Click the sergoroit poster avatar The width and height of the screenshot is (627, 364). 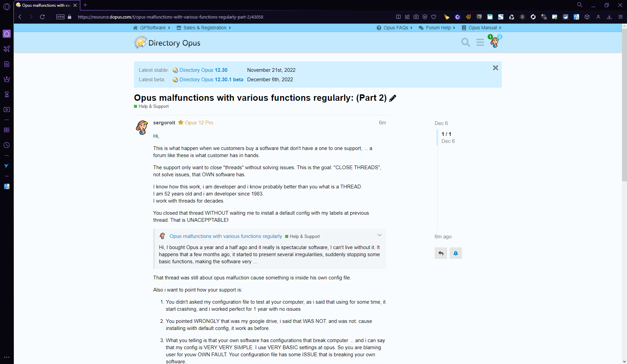pos(142,127)
